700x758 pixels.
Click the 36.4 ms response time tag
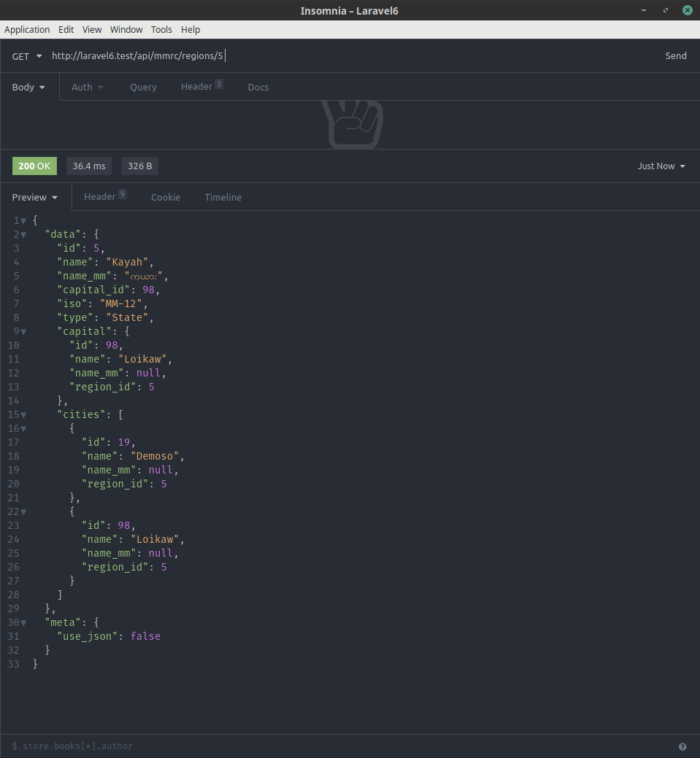click(89, 166)
